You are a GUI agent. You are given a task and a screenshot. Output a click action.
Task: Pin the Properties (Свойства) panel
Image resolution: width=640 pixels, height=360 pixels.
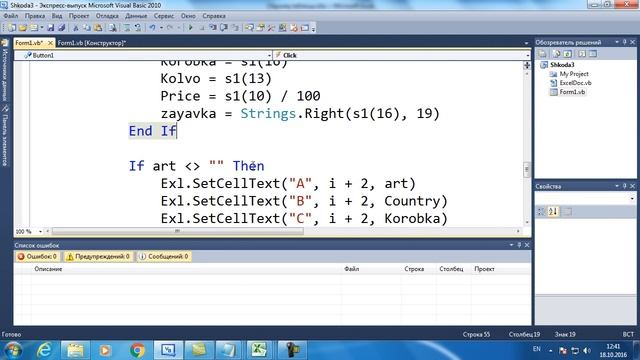coord(624,186)
